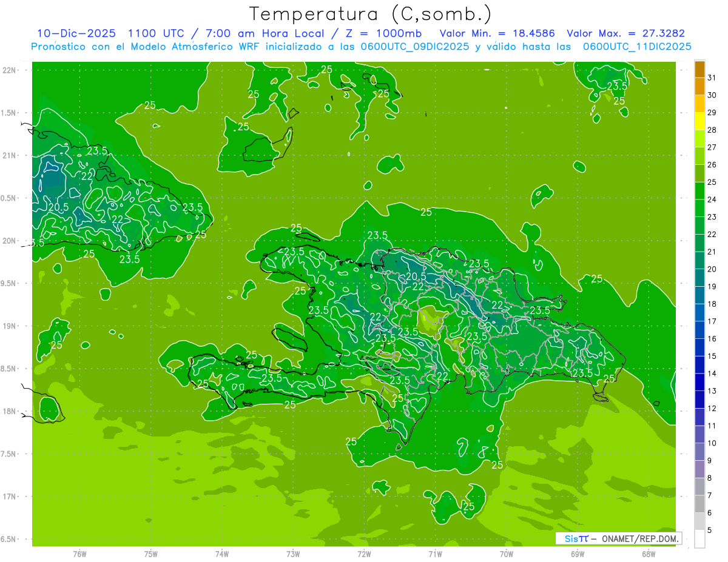Click the '1100 UTC' time label
The image size is (728, 562).
155,33
